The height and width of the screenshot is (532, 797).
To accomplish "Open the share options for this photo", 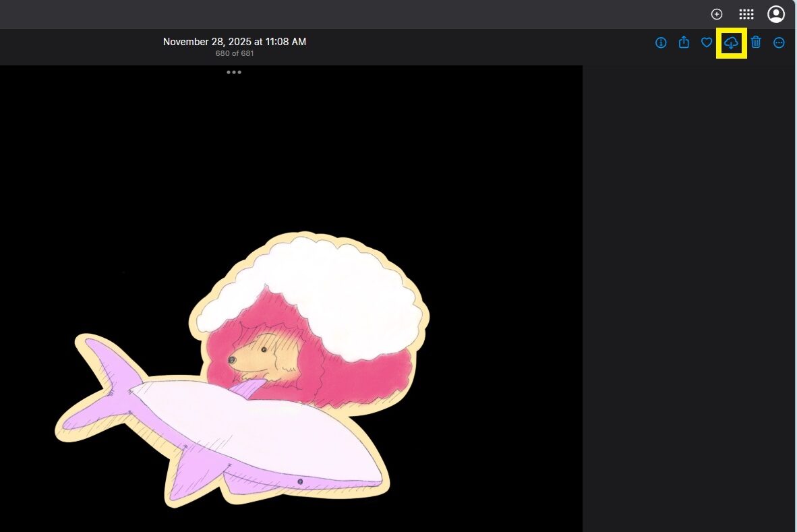I will pyautogui.click(x=684, y=42).
